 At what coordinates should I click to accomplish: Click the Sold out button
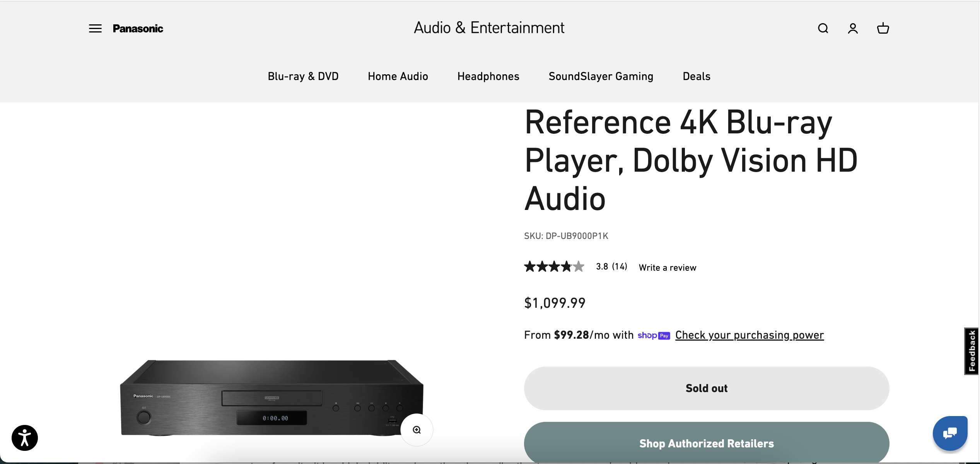[707, 388]
